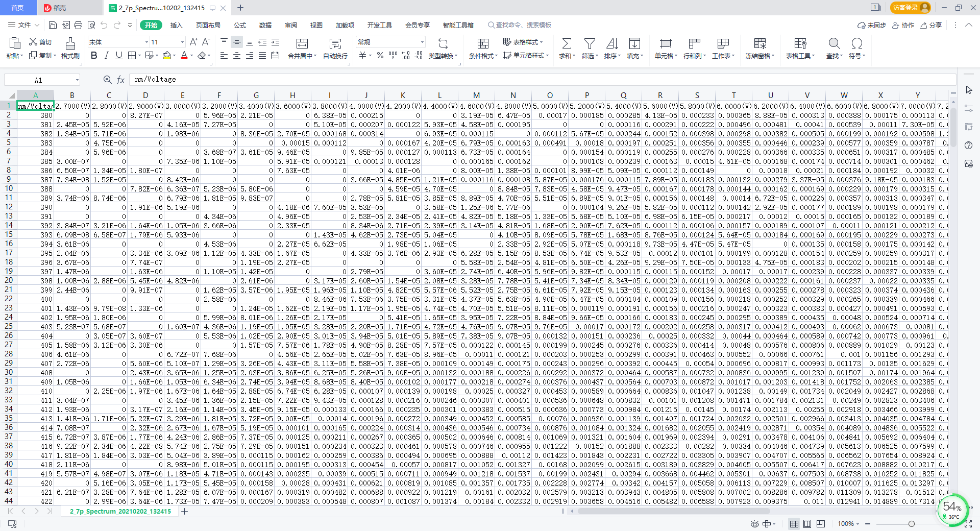Viewport: 980px width, 531px height.
Task: Open Print Preview from quick toolbar
Action: click(x=91, y=25)
